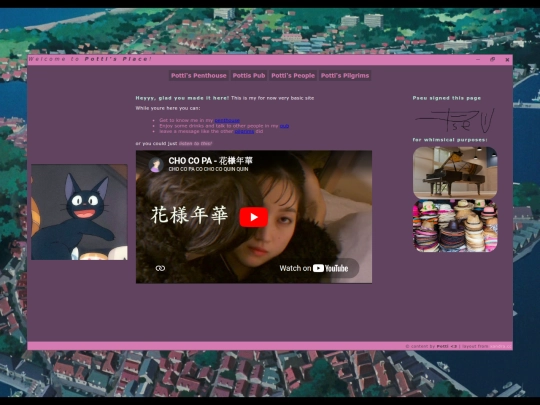Maximize the Potti's Place window

coord(492,59)
